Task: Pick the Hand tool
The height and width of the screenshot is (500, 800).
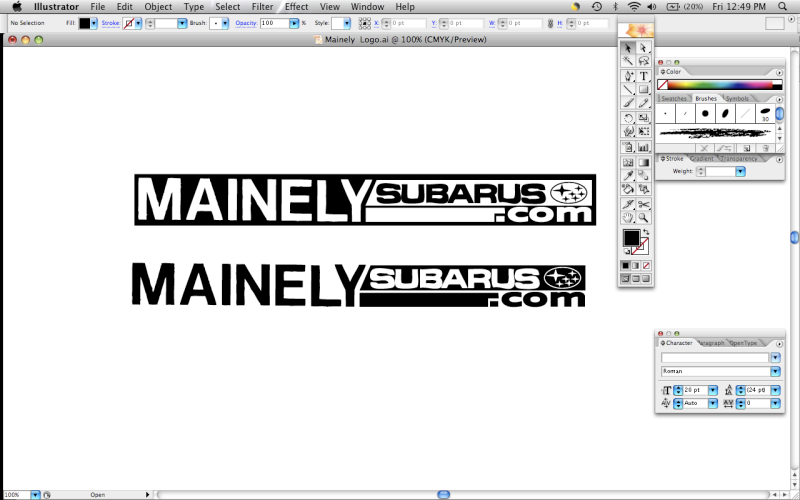Action: pyautogui.click(x=628, y=218)
